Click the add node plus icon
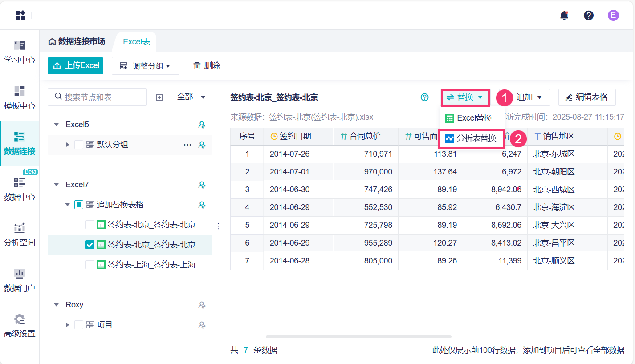635x364 pixels. (159, 97)
